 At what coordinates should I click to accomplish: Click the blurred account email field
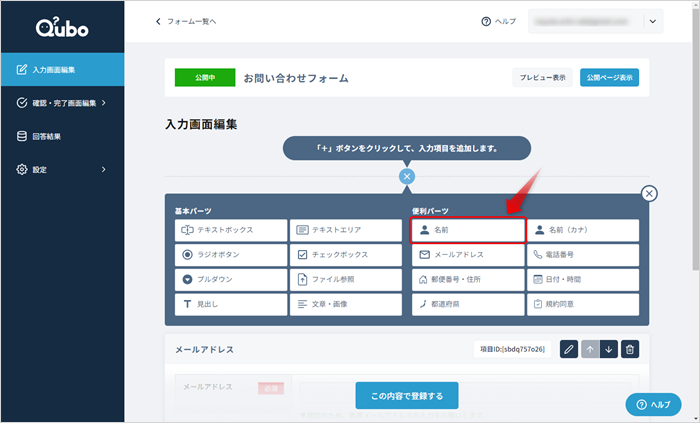[x=582, y=21]
